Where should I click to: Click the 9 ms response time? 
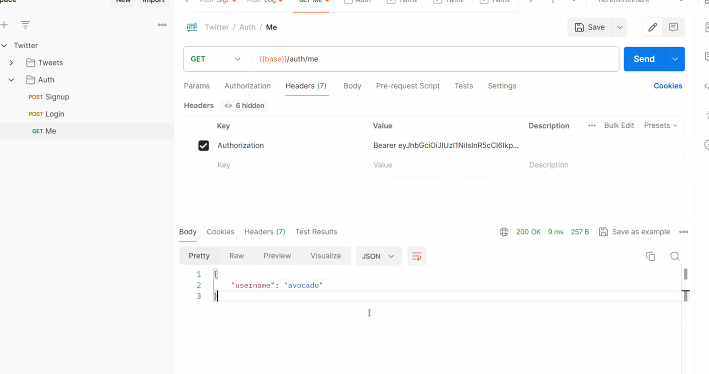pos(556,232)
